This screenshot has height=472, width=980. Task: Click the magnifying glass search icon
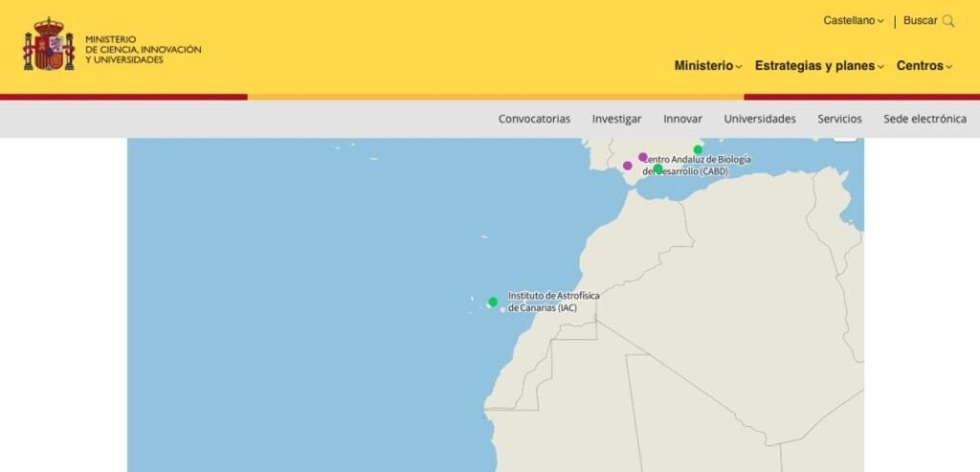point(948,21)
